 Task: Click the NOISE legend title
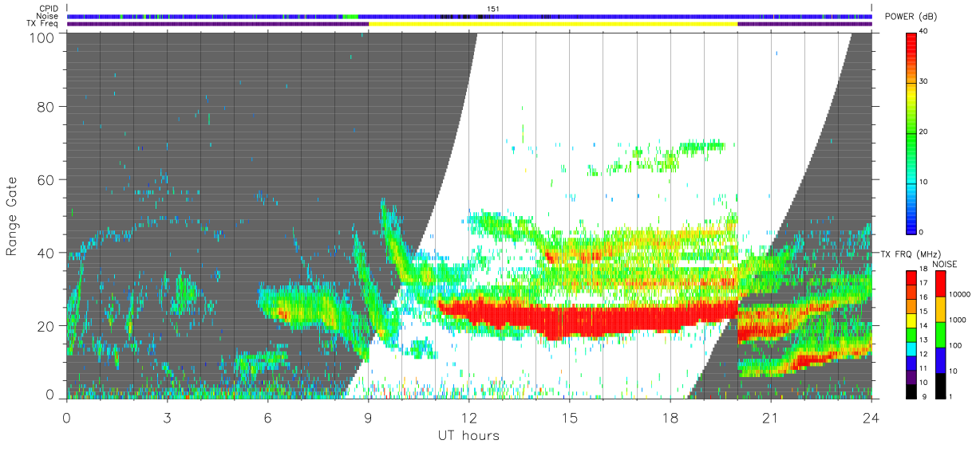(946, 264)
